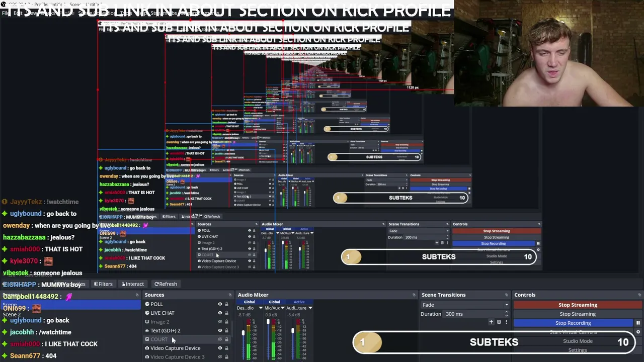Undock the Audio Mixer panel with its float icon
The height and width of the screenshot is (362, 644).
point(414,295)
